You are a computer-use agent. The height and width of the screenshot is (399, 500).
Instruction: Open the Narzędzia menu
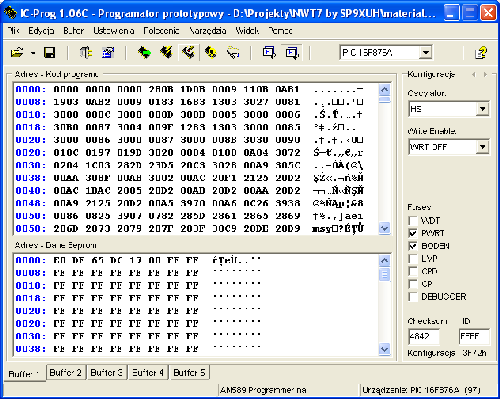208,31
